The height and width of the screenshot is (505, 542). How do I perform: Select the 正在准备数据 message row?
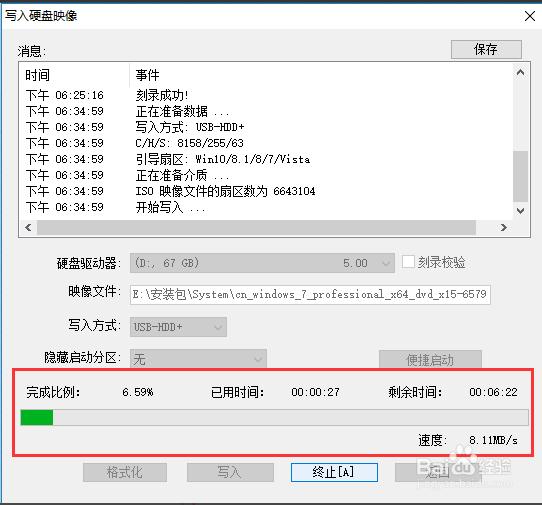click(266, 111)
